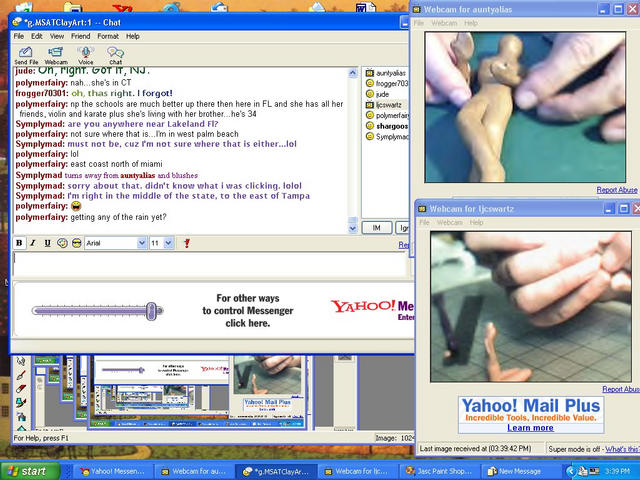Open the Help menu in chat window
The image size is (640, 480).
click(x=133, y=36)
